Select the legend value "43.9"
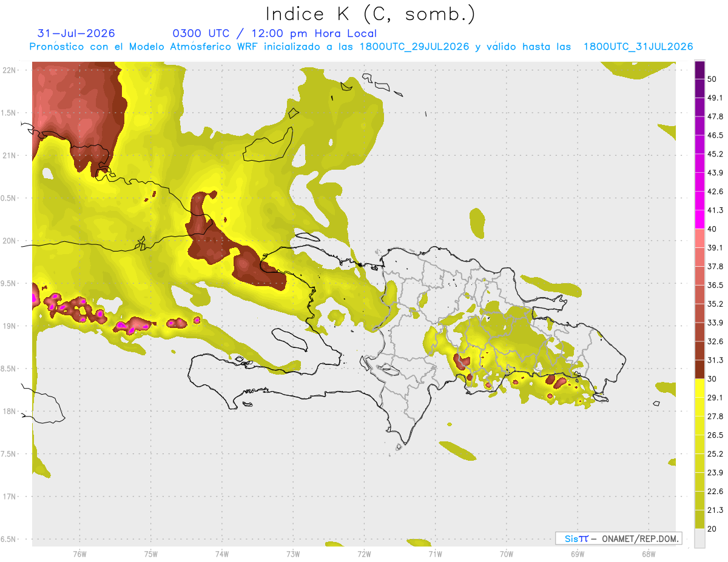This screenshot has width=728, height=562. [x=715, y=173]
